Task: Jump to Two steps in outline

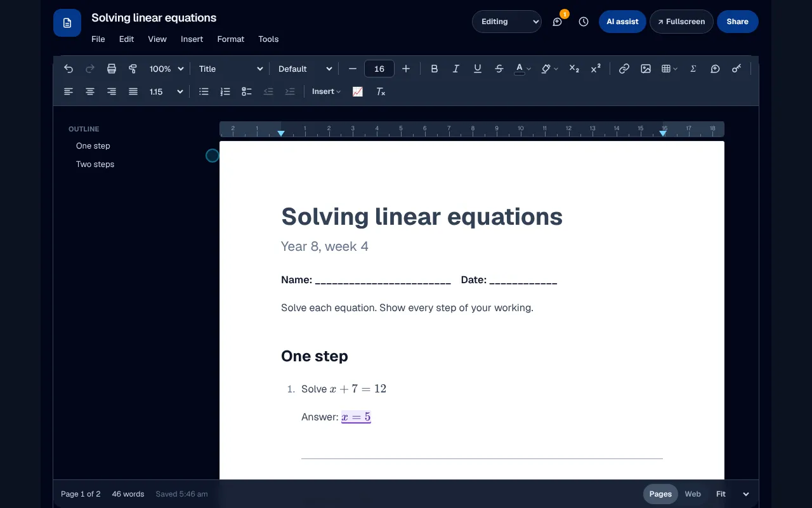Action: (95, 164)
